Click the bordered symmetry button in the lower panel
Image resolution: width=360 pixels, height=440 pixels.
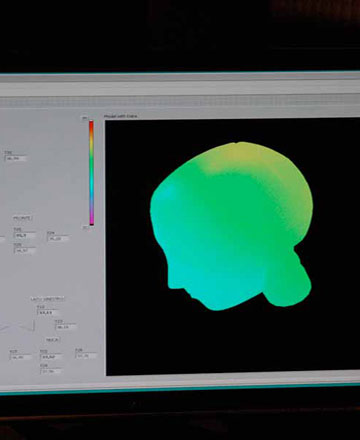point(47,299)
